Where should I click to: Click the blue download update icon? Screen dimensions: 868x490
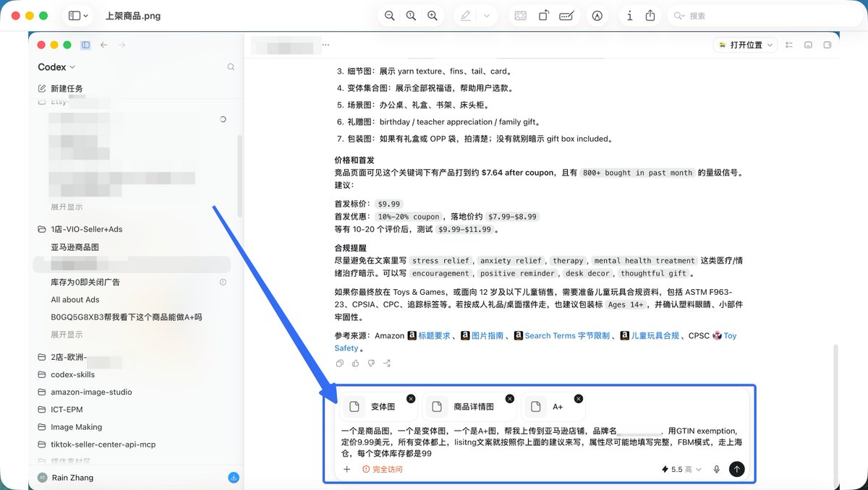(234, 478)
